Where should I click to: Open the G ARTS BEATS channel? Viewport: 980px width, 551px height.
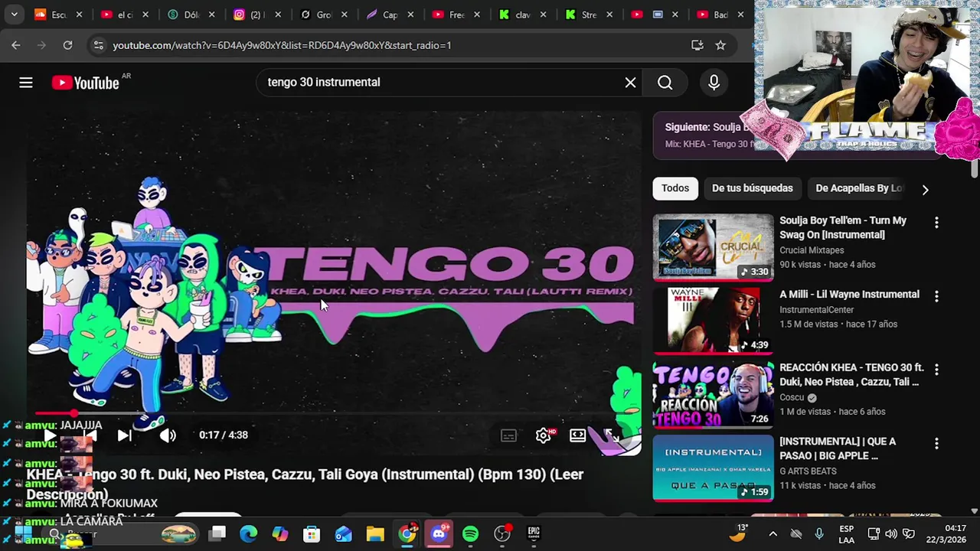pyautogui.click(x=808, y=471)
